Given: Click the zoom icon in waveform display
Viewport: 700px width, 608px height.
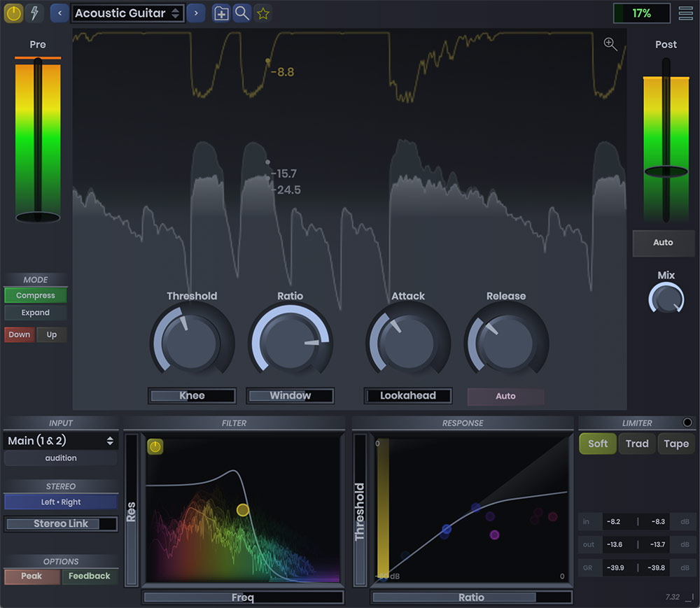Looking at the screenshot, I should (x=610, y=44).
